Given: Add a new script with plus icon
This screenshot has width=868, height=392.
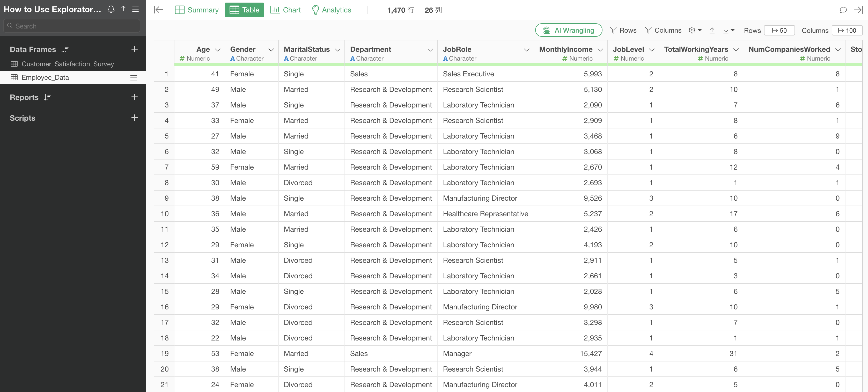Looking at the screenshot, I should pos(135,118).
